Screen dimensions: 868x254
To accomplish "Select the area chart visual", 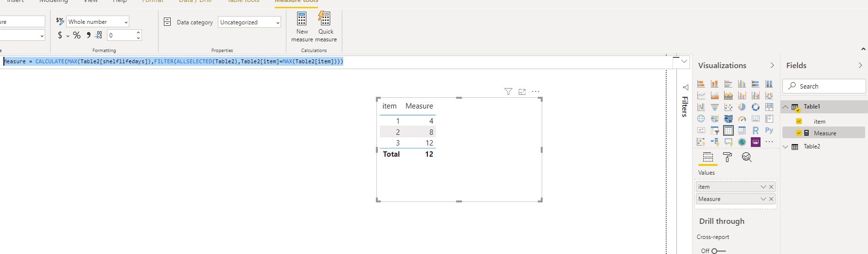I will point(715,95).
